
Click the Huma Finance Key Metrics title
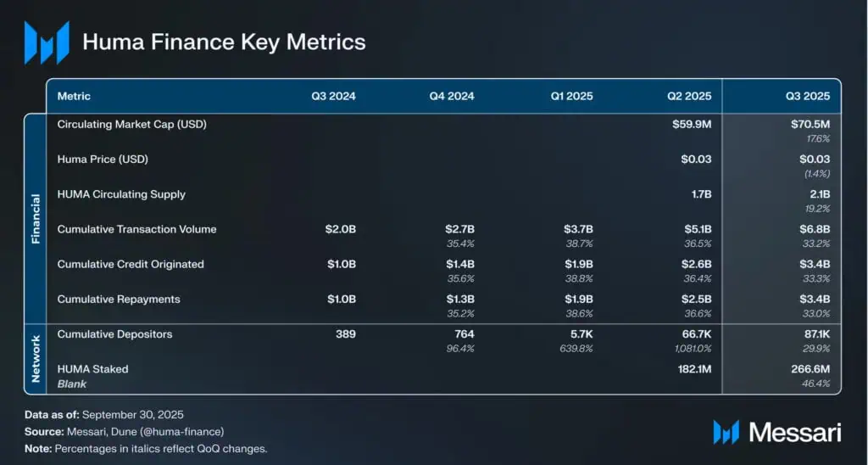[x=224, y=42]
